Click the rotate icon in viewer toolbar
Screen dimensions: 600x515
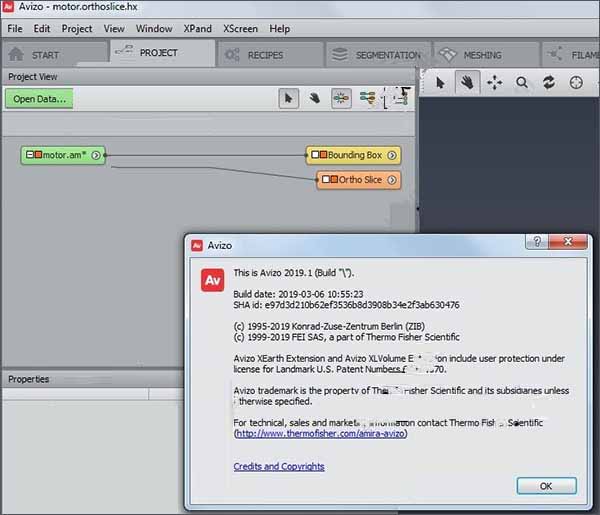[x=549, y=83]
